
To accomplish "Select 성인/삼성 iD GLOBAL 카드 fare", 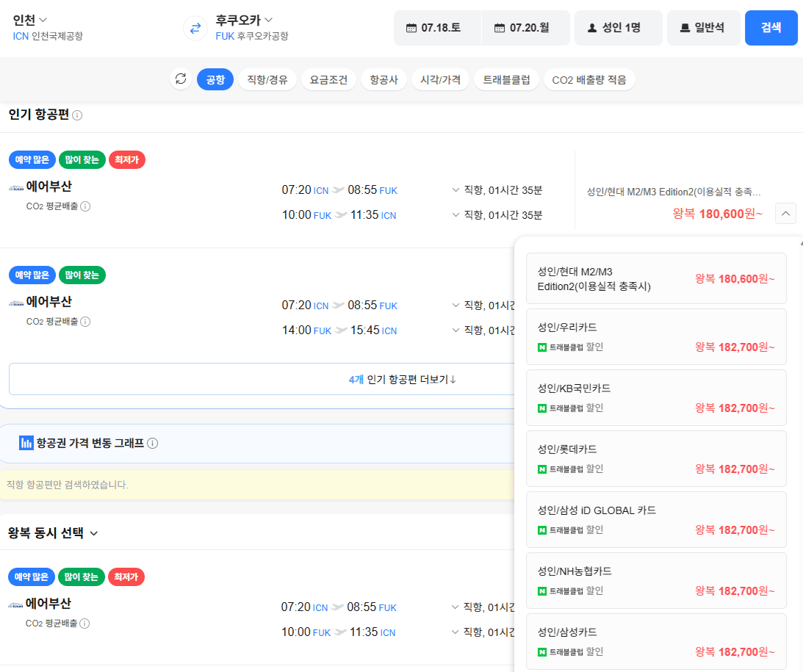I will pos(656,519).
